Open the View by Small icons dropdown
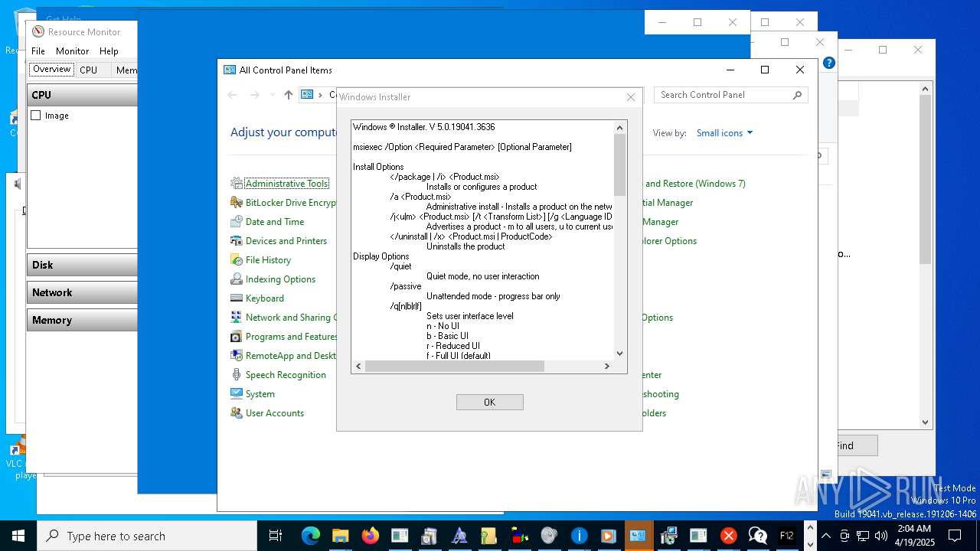980x551 pixels. pos(724,133)
